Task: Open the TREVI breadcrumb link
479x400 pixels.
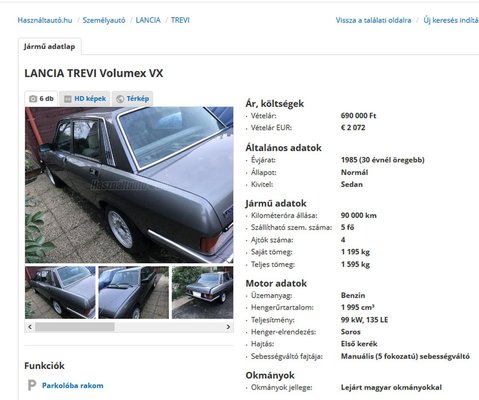Action: [x=180, y=20]
